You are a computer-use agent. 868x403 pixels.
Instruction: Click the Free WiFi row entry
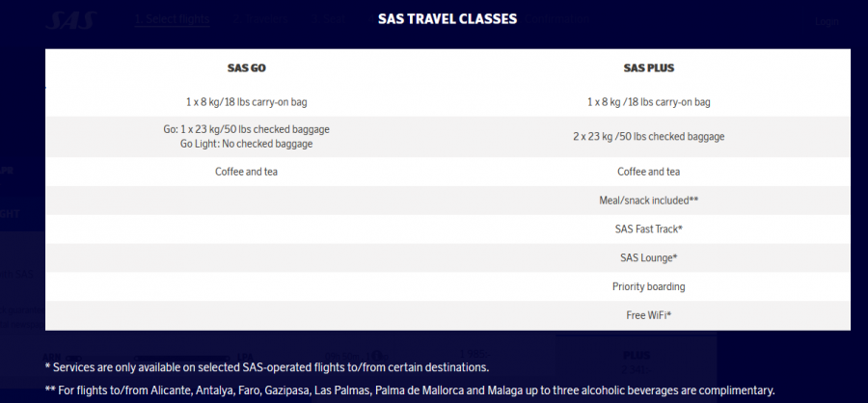click(649, 315)
